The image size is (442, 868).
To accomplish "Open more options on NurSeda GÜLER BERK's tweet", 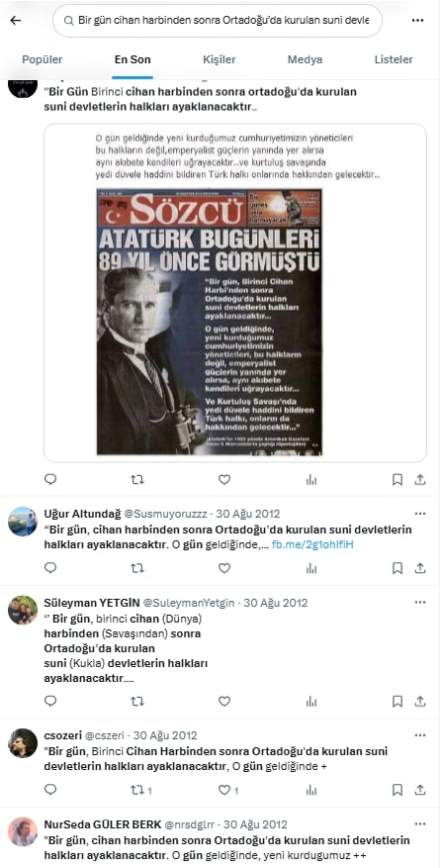I will tap(420, 824).
